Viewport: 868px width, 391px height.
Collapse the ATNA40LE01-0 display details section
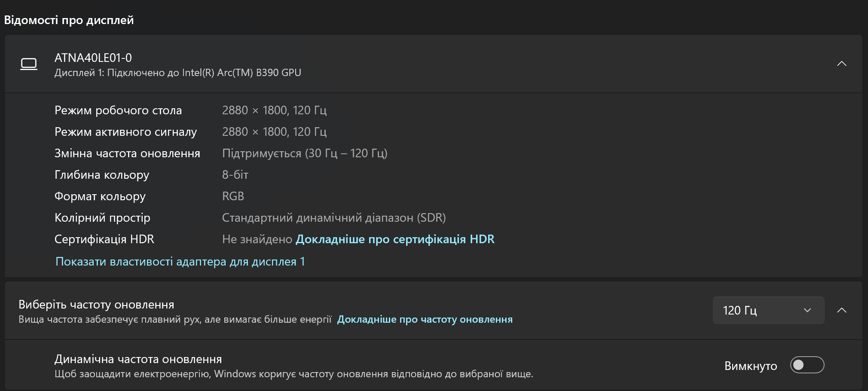click(x=841, y=64)
